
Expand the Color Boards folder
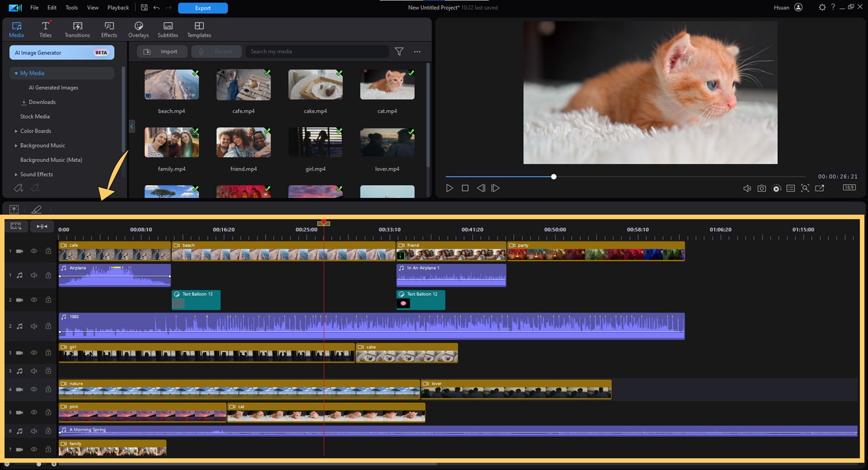[x=16, y=131]
